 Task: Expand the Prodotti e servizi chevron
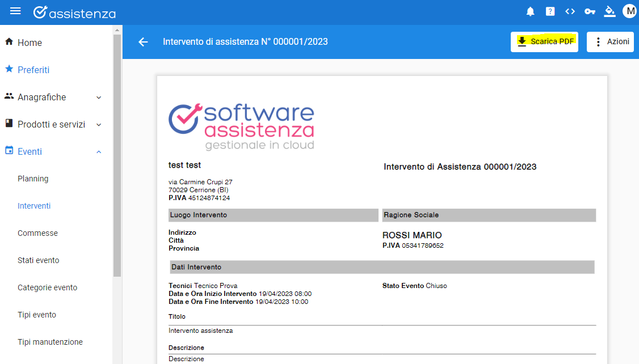(x=99, y=125)
